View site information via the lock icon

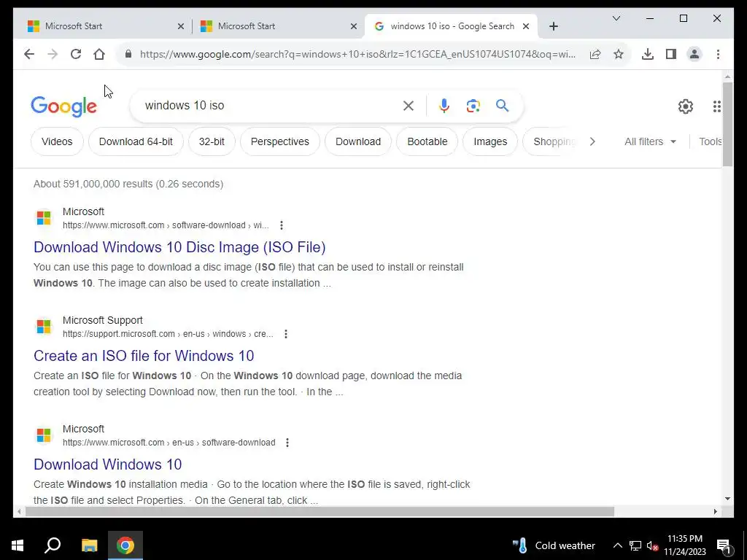128,54
